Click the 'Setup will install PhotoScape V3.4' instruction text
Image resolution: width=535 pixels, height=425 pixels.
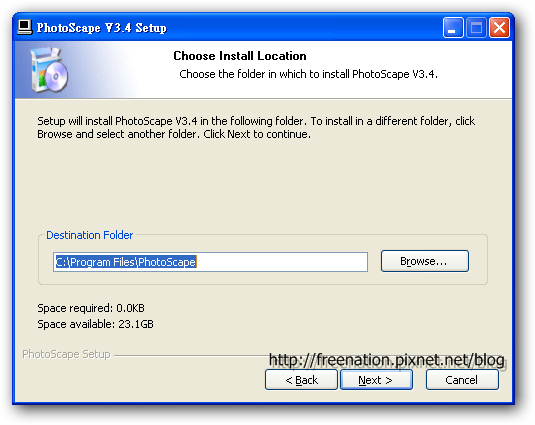coord(256,128)
